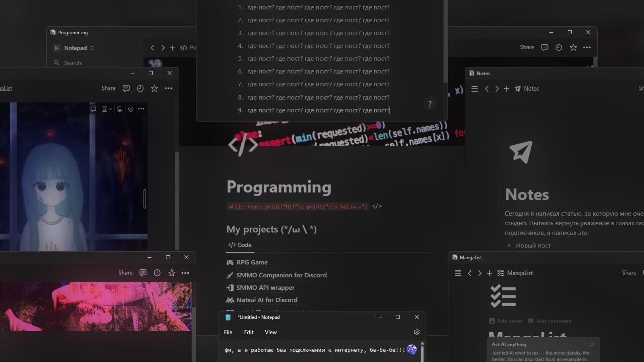The height and width of the screenshot is (362, 644).
Task: Expand the Новый пост toggle block
Action: pos(509,246)
